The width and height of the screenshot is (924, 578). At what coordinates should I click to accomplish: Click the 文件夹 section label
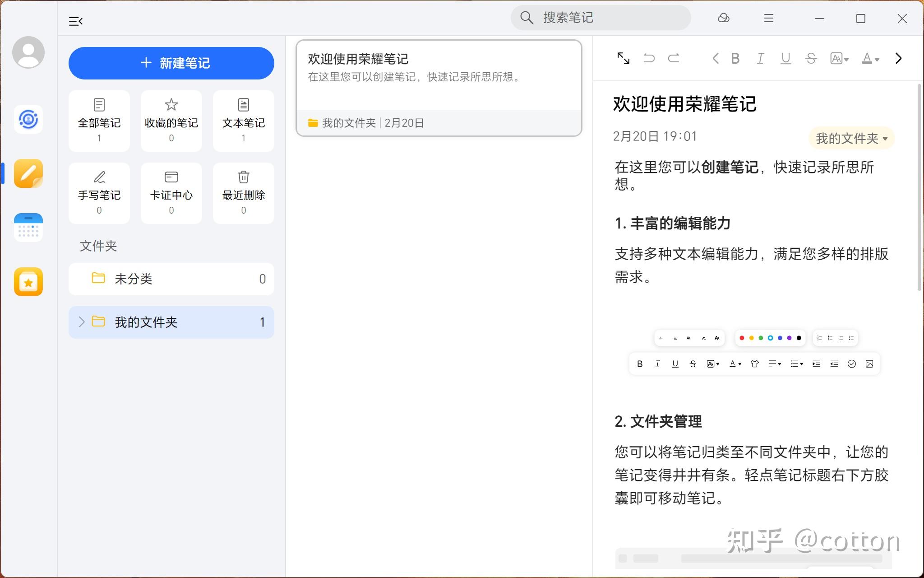tap(98, 246)
